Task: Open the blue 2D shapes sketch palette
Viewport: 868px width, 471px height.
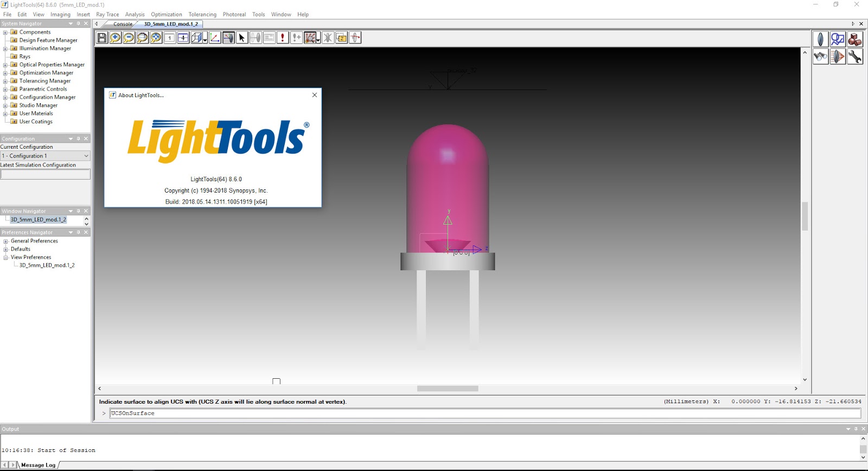Action: 838,39
